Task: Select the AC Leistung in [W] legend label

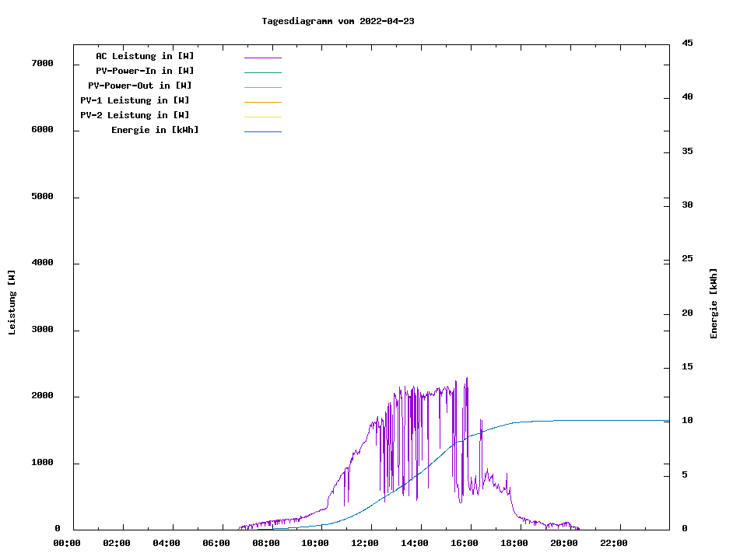Action: coord(145,56)
